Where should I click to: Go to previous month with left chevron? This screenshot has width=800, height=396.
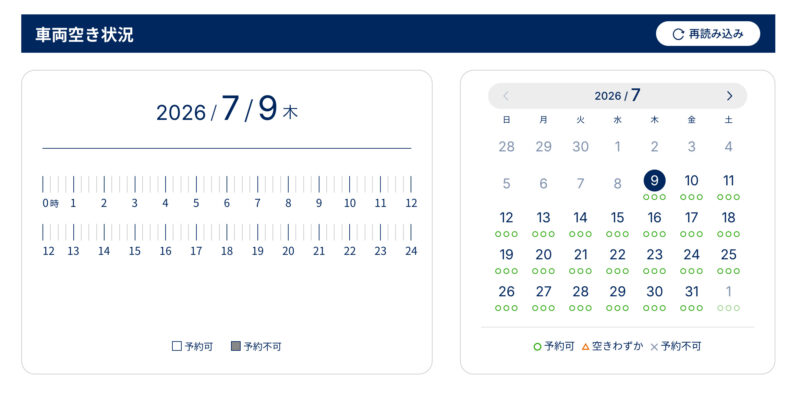tap(506, 96)
